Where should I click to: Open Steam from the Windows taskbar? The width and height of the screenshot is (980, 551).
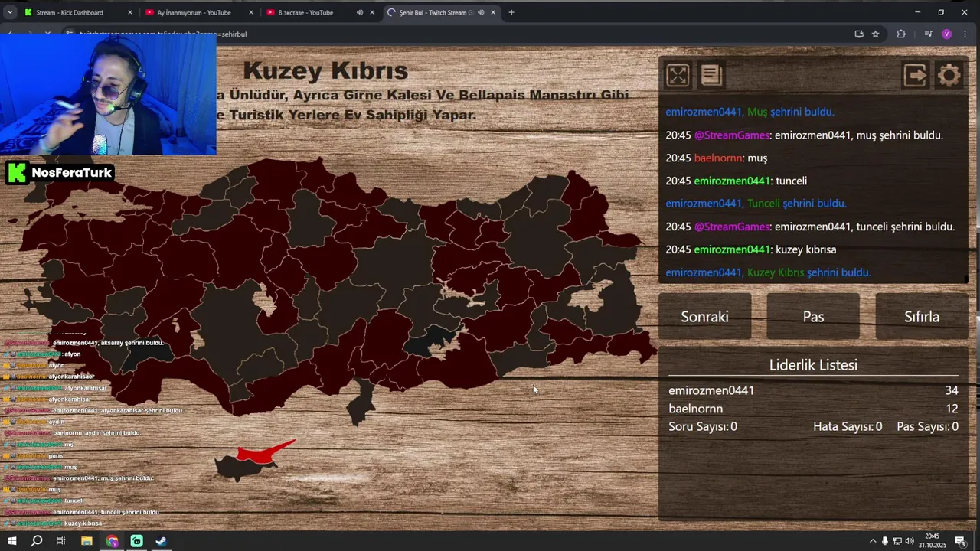click(x=162, y=541)
